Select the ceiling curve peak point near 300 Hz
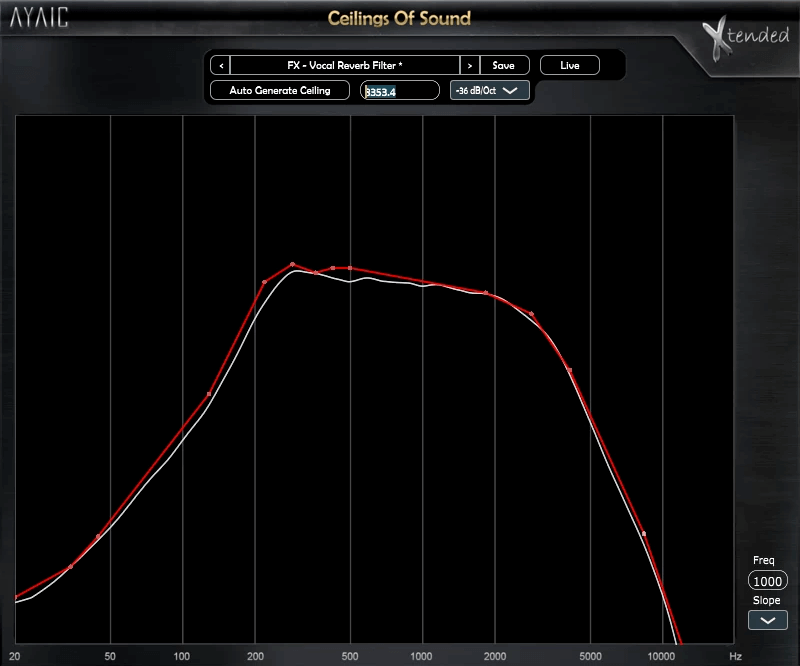 click(x=292, y=265)
